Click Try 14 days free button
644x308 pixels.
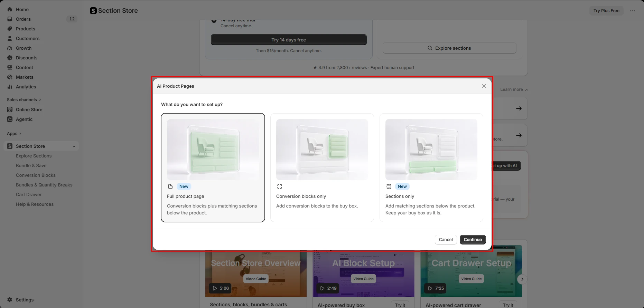pos(289,40)
